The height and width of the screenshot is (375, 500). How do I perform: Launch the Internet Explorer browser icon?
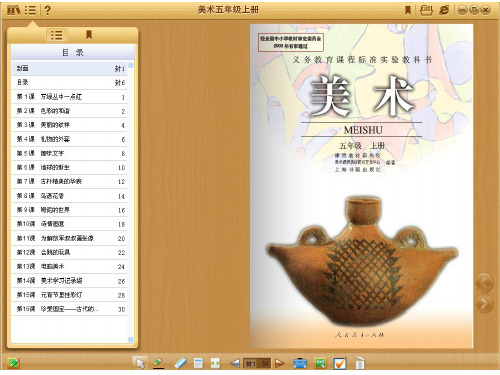pyautogui.click(x=444, y=10)
